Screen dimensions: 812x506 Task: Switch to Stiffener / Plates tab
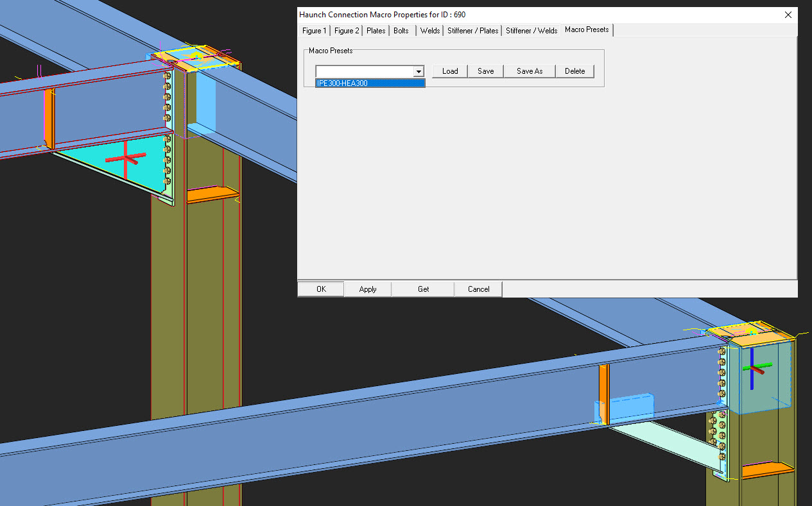click(x=472, y=31)
